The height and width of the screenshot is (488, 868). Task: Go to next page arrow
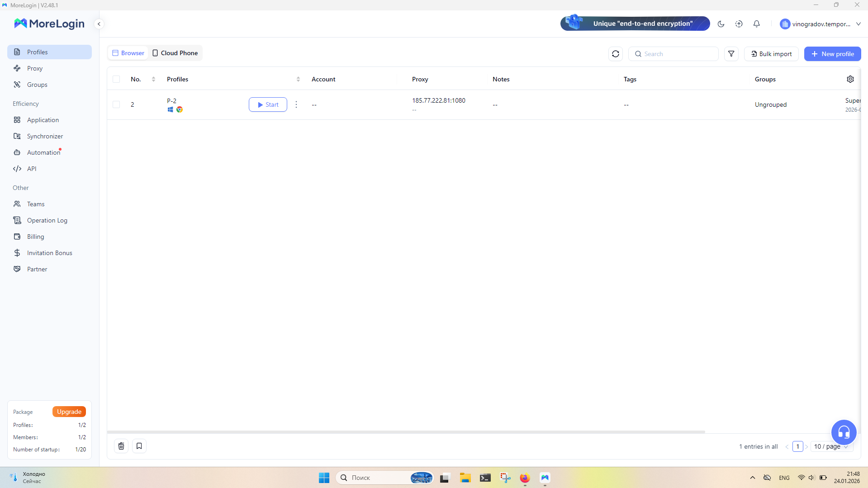coord(806,446)
